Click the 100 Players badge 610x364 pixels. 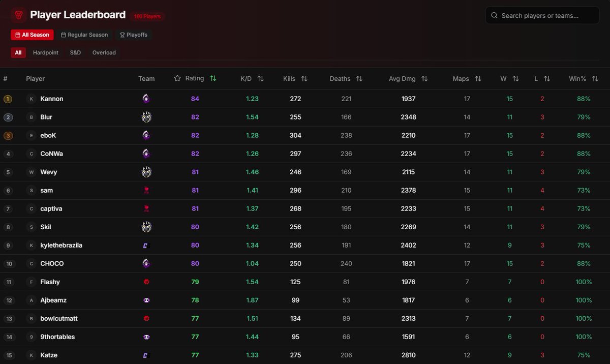147,16
